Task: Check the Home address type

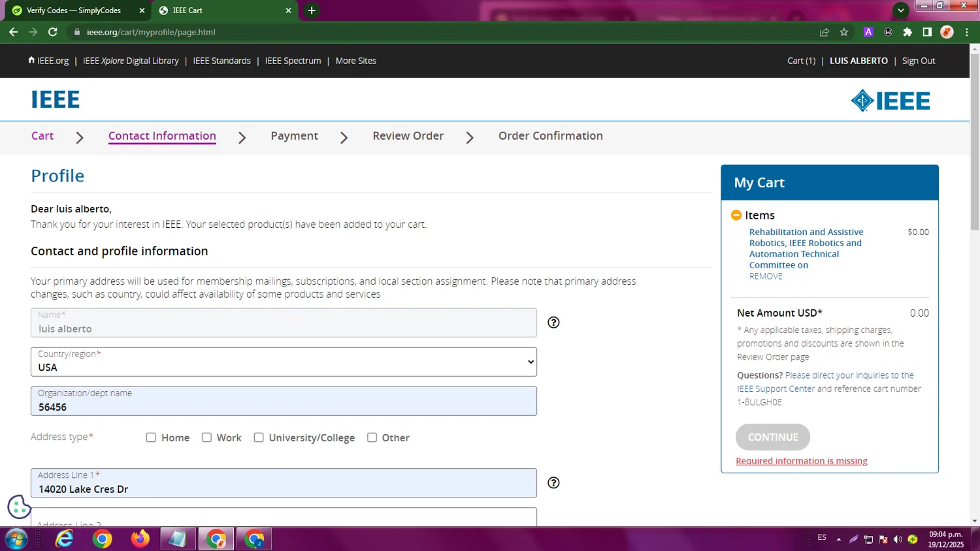Action: [151, 437]
